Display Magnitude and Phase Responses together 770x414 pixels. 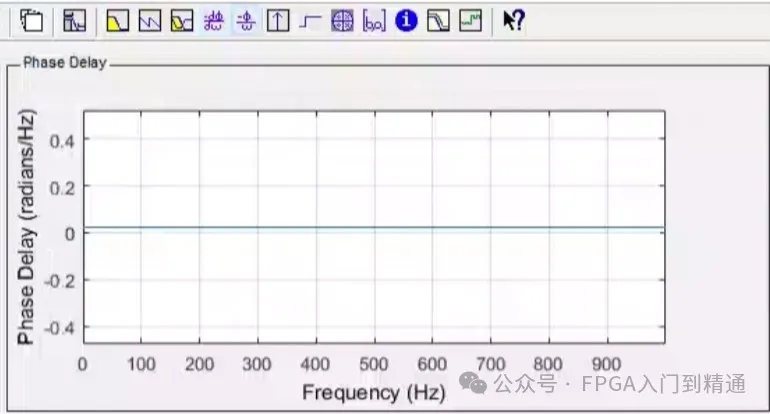tap(181, 20)
